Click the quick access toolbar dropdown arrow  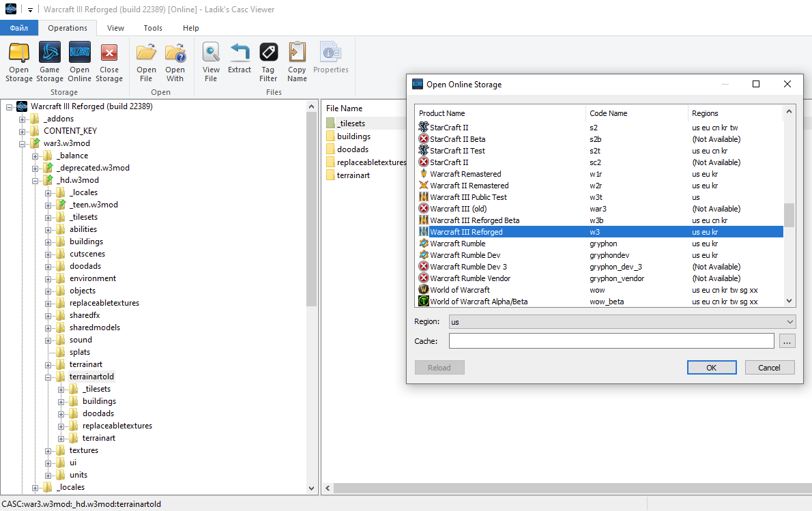[x=30, y=10]
